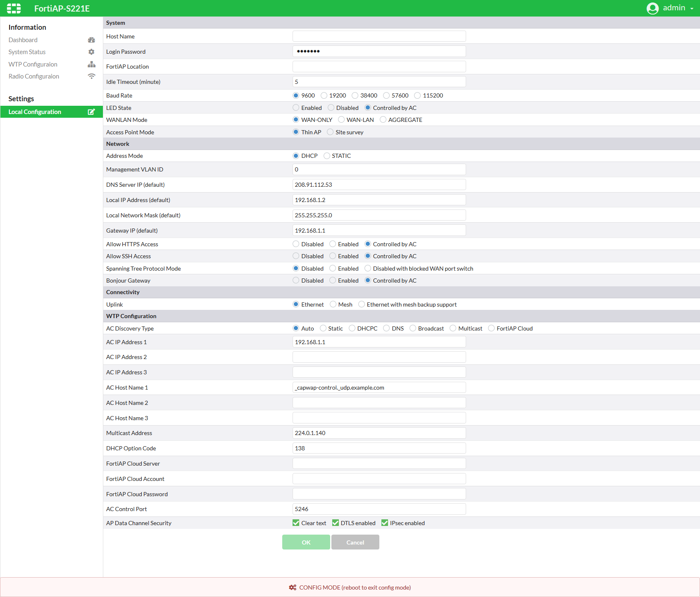
Task: Set AC Discovery Type to FortiAP Cloud
Action: tap(491, 328)
